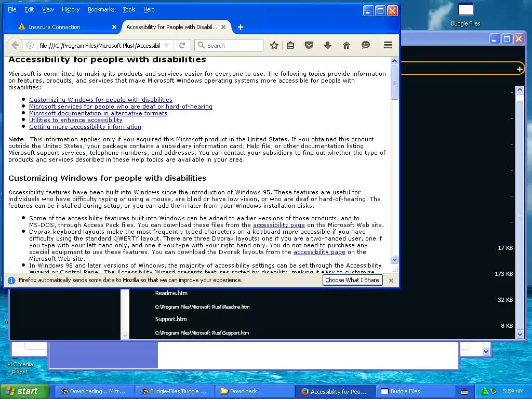
Task: Click the 5:59 AM clock in the tray
Action: 513,392
